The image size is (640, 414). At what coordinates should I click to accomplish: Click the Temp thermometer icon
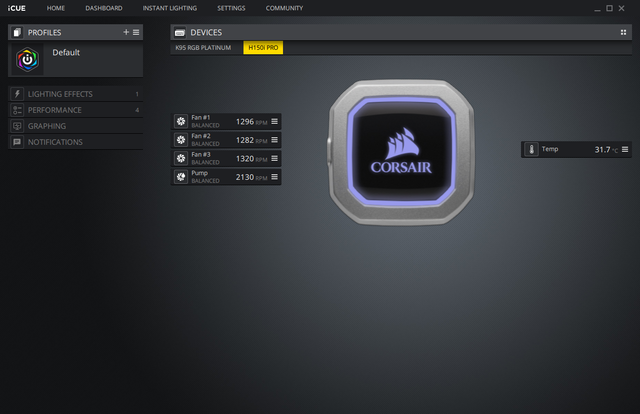coord(531,149)
